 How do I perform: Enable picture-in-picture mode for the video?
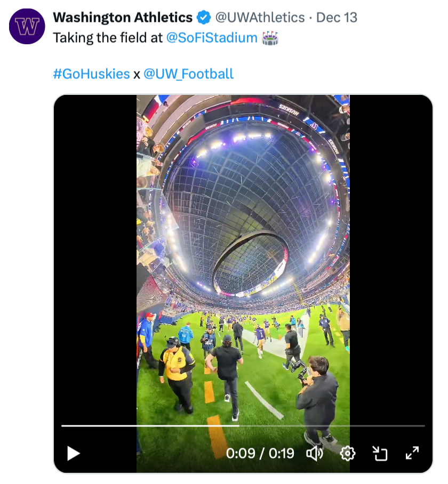click(x=379, y=453)
